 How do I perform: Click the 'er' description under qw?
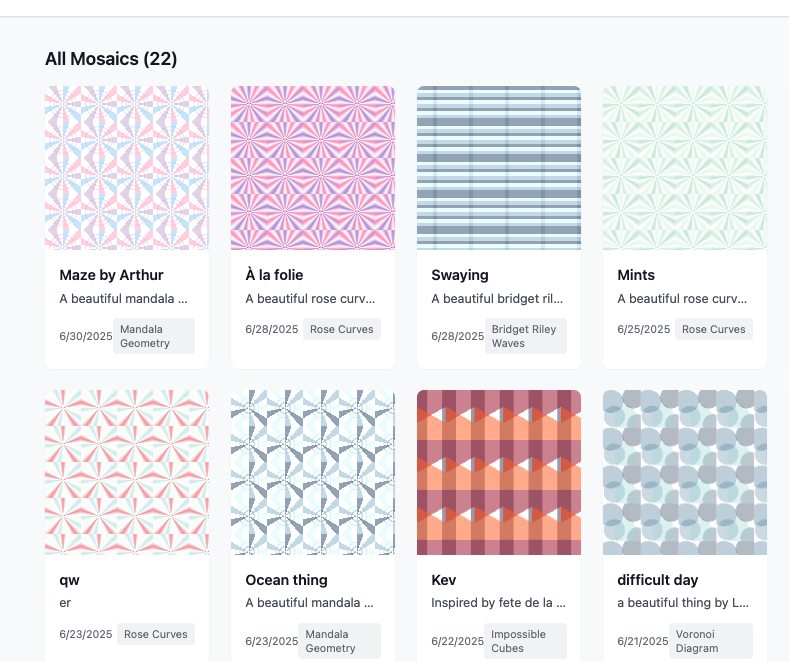pos(65,603)
